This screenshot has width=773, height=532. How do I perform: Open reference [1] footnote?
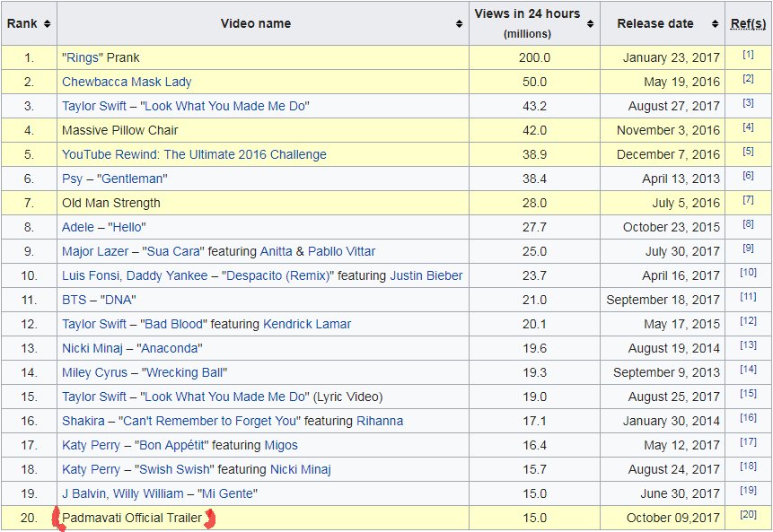pos(749,54)
